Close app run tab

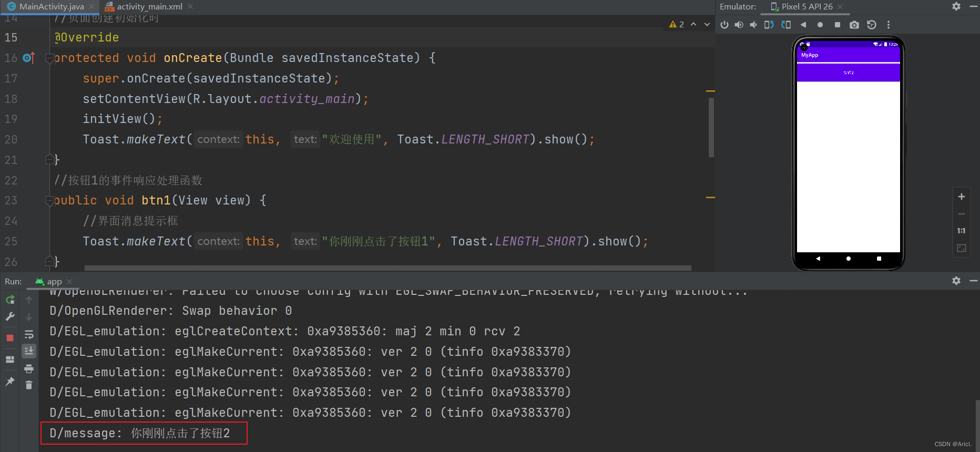(x=69, y=281)
